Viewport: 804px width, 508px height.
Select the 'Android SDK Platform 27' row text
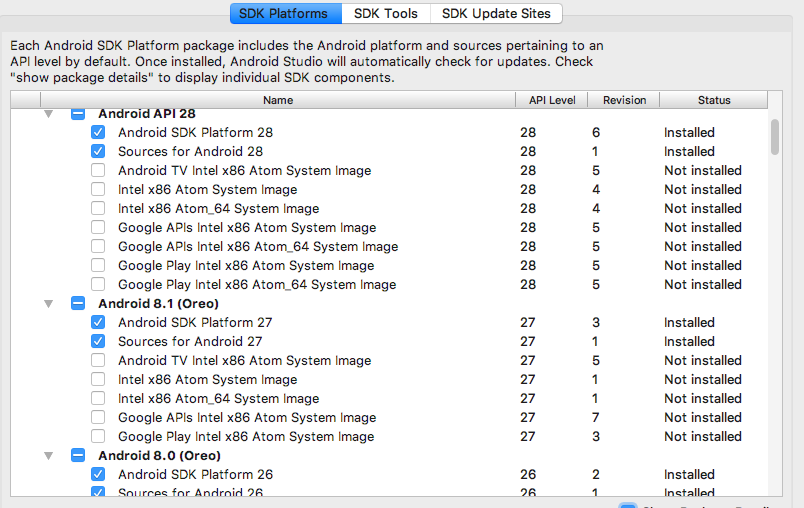(195, 322)
